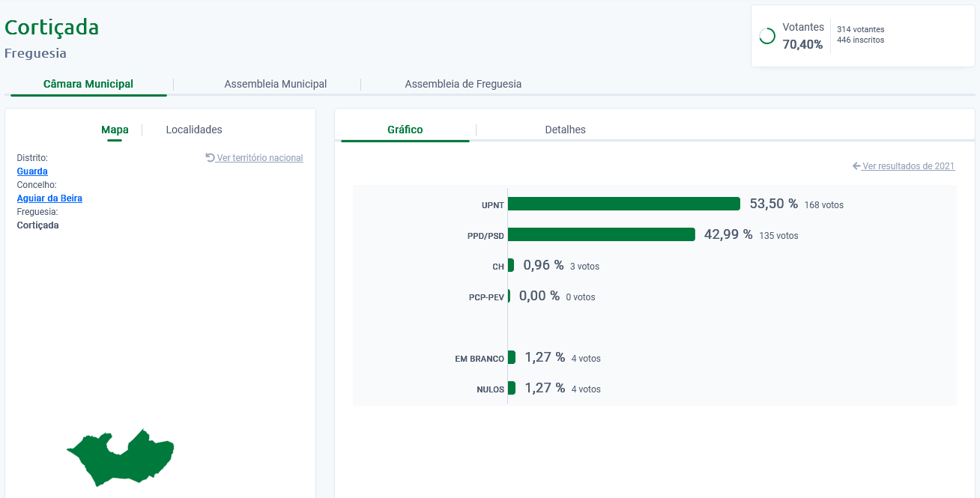
Task: Click the EM BRANCO votes bar
Action: (x=512, y=357)
